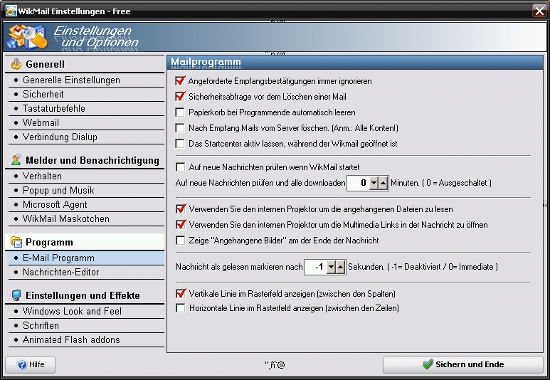Open the Sicherheit settings page
The width and height of the screenshot is (550, 380).
pos(86,94)
